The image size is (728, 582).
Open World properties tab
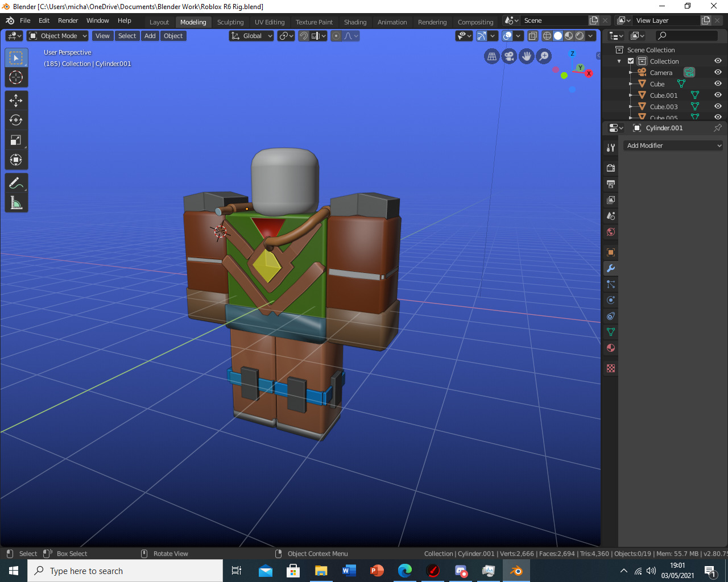(x=611, y=232)
